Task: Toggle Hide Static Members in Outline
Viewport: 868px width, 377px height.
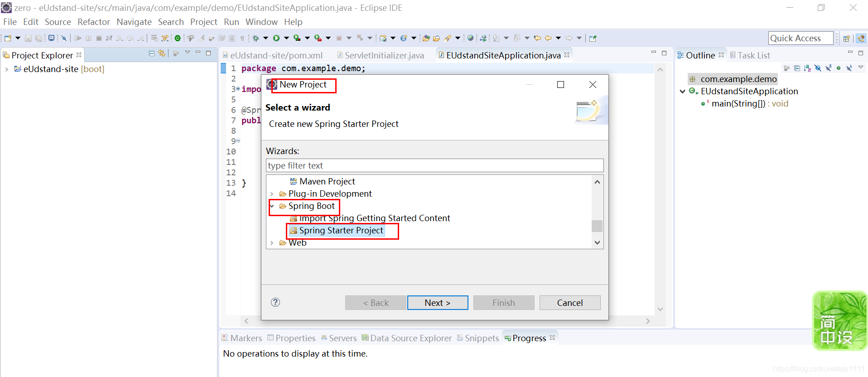Action: coord(829,68)
